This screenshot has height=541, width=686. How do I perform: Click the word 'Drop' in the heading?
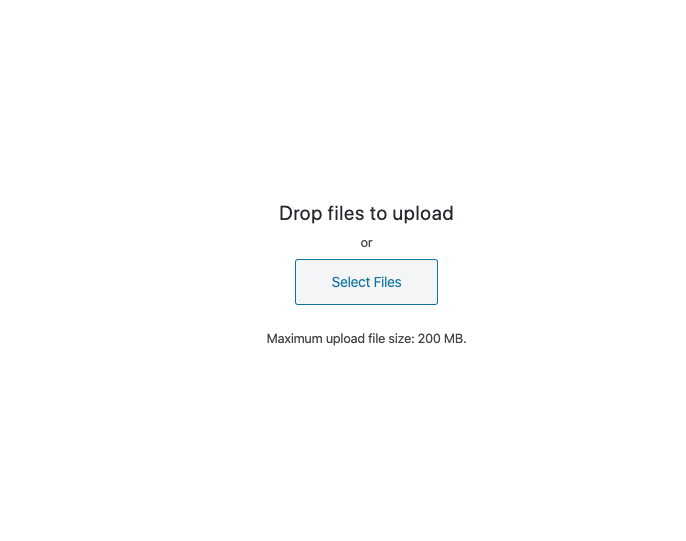click(301, 213)
